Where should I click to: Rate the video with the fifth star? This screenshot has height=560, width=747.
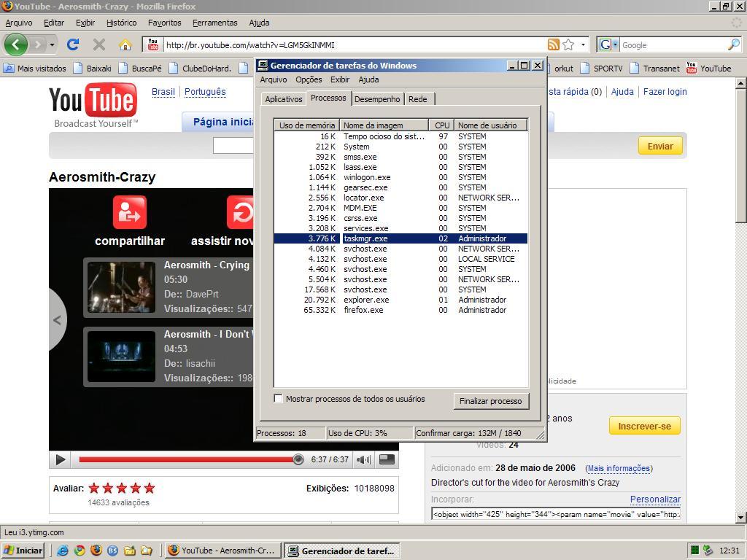tap(150, 488)
